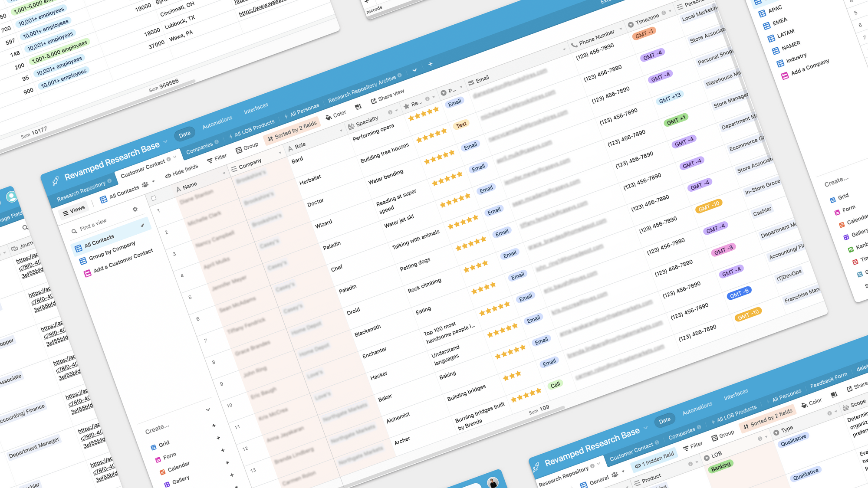Click plus icon next to Calendar in center Create list

[x=223, y=450]
